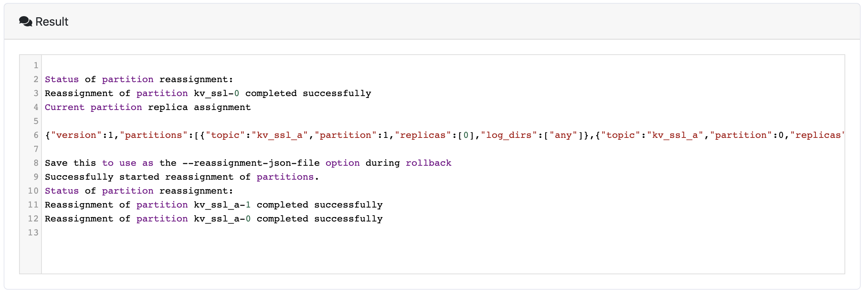The image size is (868, 297).
Task: Click line number 13 in gutter
Action: point(33,232)
